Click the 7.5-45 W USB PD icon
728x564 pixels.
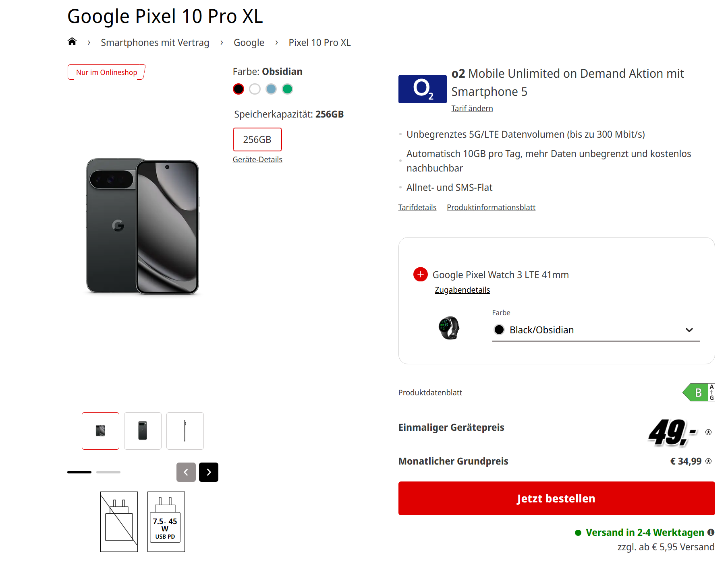(166, 521)
